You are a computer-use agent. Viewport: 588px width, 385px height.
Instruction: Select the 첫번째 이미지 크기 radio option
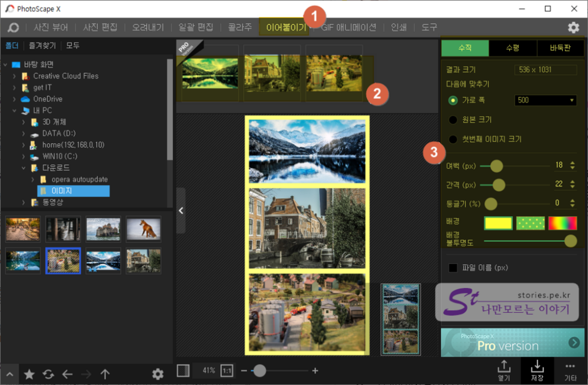tap(453, 139)
